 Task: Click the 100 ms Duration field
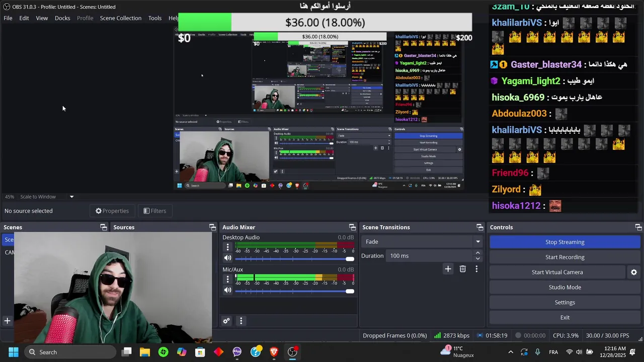[x=430, y=256]
